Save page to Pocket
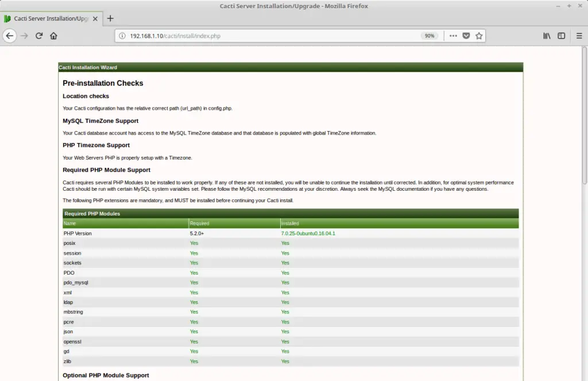Viewport: 588px width, 381px height. click(466, 36)
